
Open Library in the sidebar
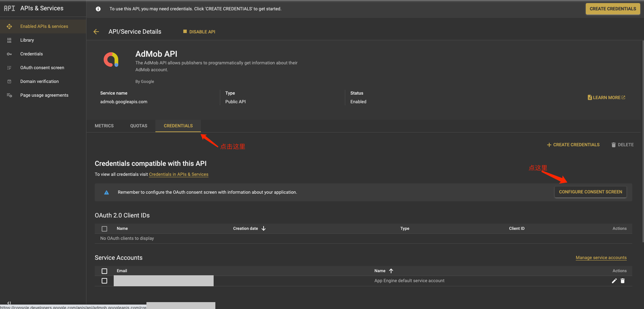[43, 40]
